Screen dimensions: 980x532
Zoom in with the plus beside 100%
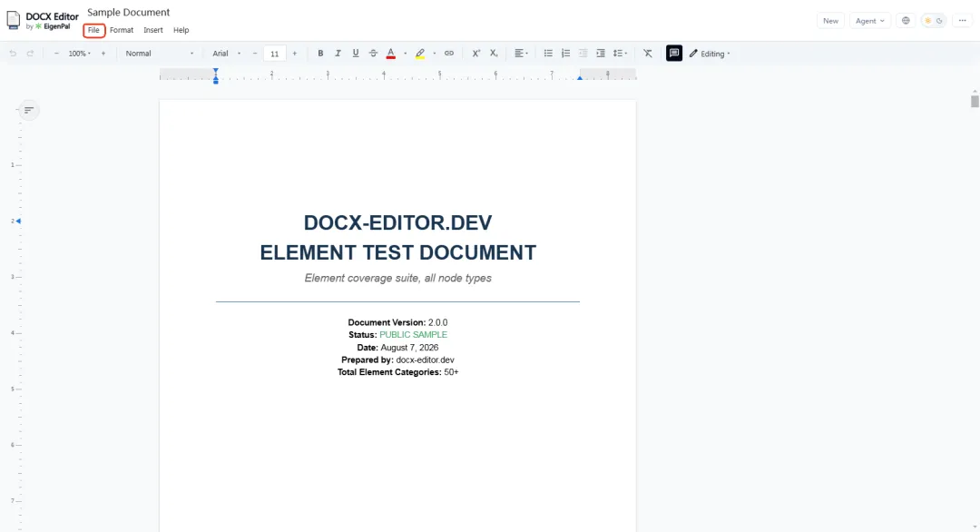pyautogui.click(x=103, y=54)
